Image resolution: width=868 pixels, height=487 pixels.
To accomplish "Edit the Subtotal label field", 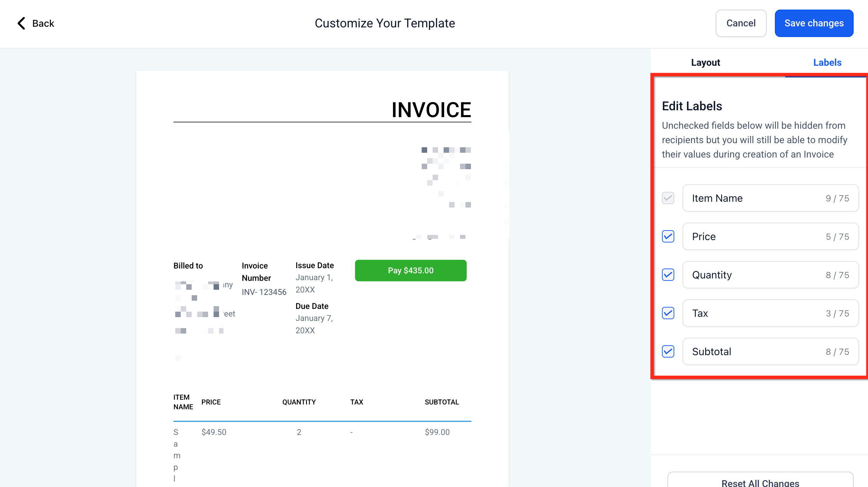I will (x=753, y=351).
